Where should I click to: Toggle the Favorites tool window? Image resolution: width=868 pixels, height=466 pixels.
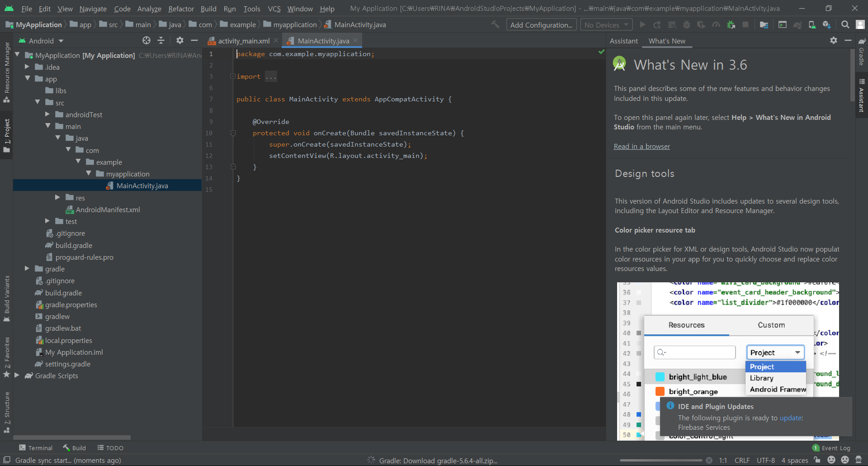[x=6, y=357]
